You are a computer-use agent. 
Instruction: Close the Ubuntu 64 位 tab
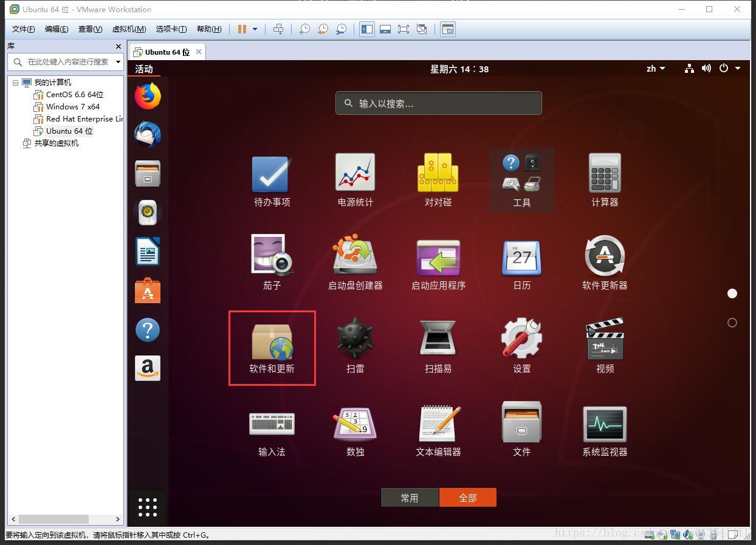(198, 52)
